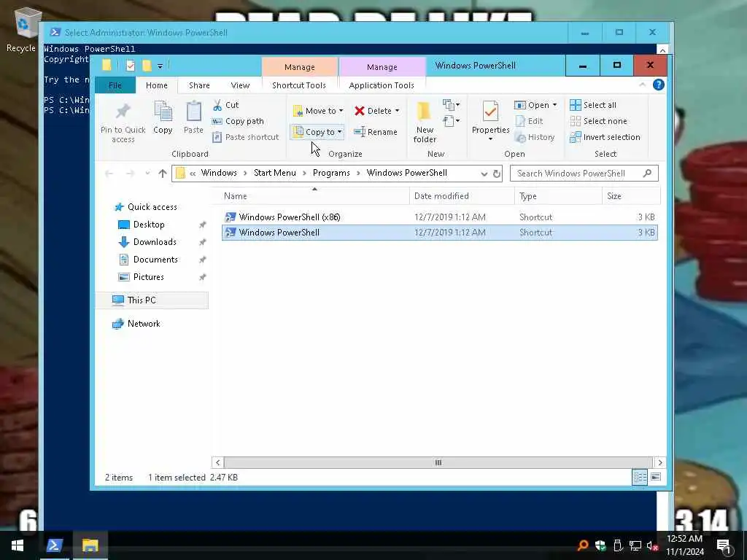Viewport: 747px width, 560px height.
Task: Select This PC in navigation pane
Action: (x=142, y=300)
